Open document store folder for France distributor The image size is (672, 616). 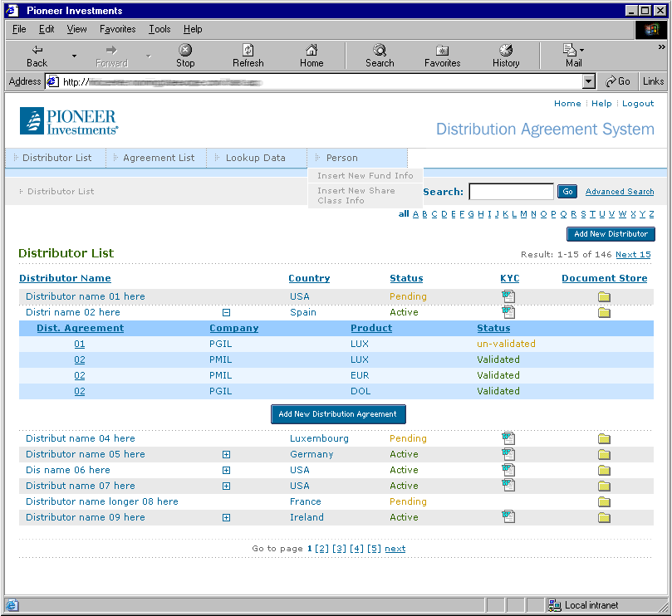pos(604,502)
